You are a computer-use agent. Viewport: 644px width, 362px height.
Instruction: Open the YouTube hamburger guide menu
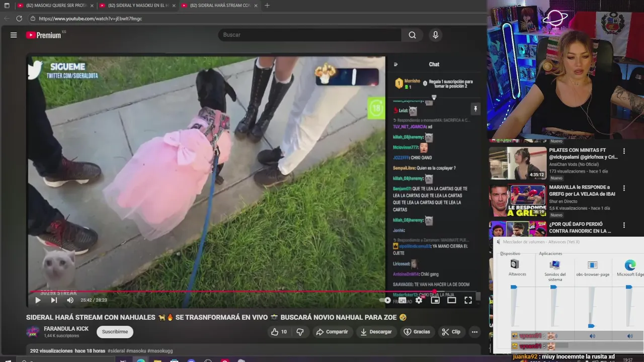tap(14, 35)
